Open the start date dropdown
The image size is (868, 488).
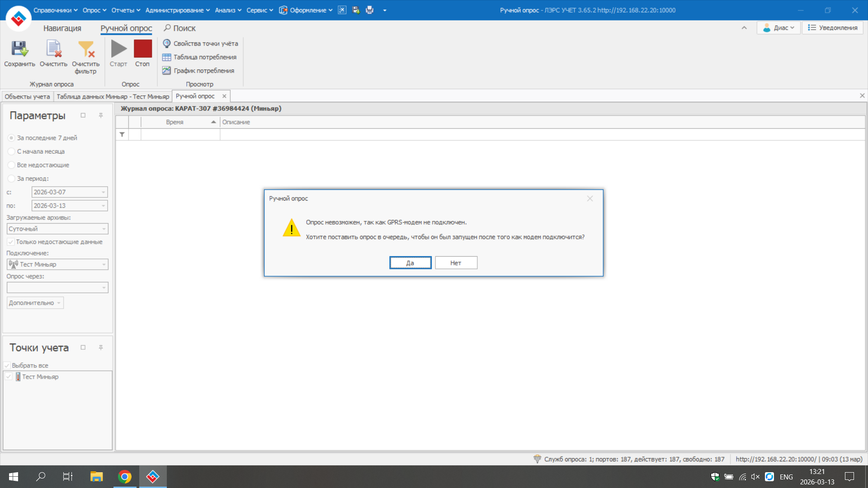pyautogui.click(x=103, y=192)
